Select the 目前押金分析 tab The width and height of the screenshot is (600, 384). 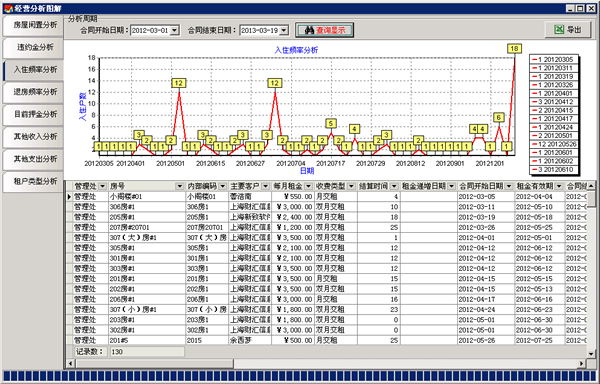point(33,114)
